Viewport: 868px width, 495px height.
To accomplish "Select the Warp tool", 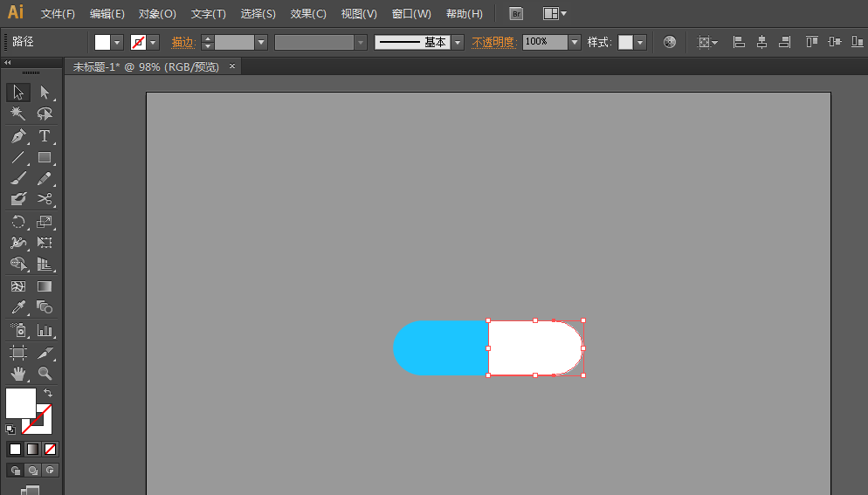I will point(18,243).
